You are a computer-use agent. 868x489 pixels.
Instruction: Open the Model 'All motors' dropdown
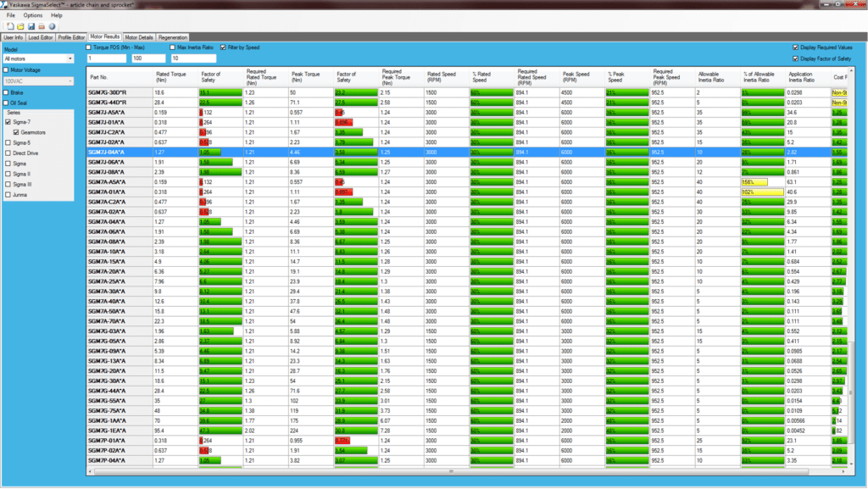click(38, 58)
